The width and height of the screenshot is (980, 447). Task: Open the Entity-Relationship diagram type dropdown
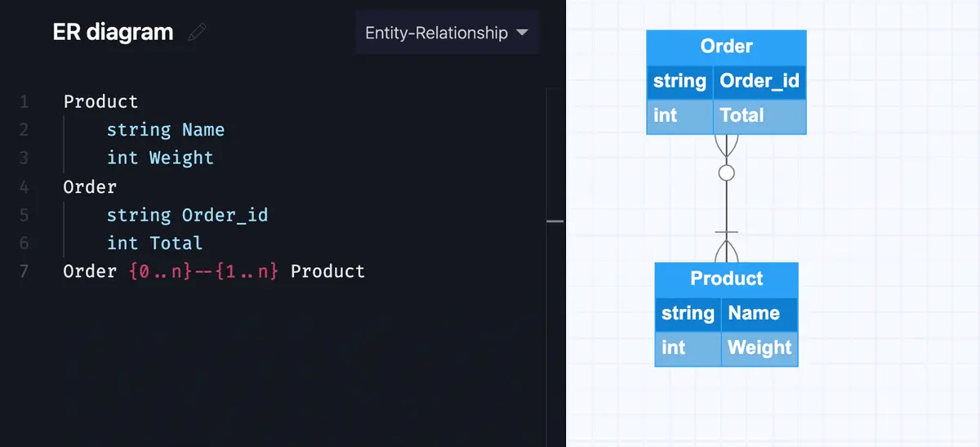pyautogui.click(x=448, y=33)
